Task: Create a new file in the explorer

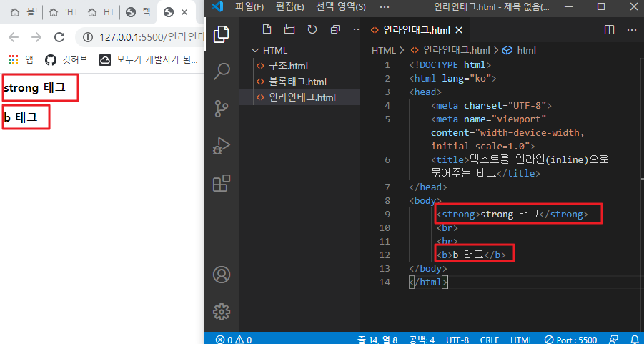Action: (x=266, y=29)
